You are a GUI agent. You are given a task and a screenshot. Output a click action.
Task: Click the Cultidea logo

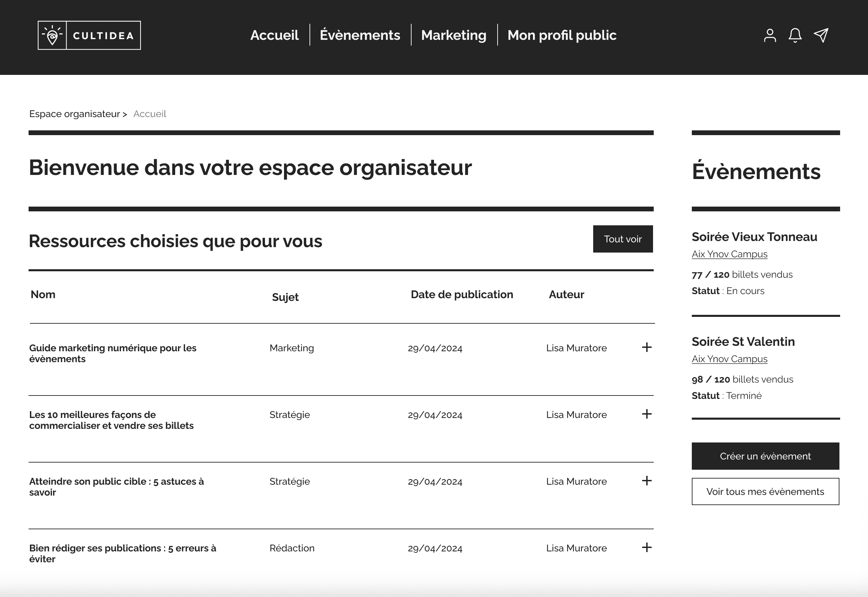(x=89, y=35)
